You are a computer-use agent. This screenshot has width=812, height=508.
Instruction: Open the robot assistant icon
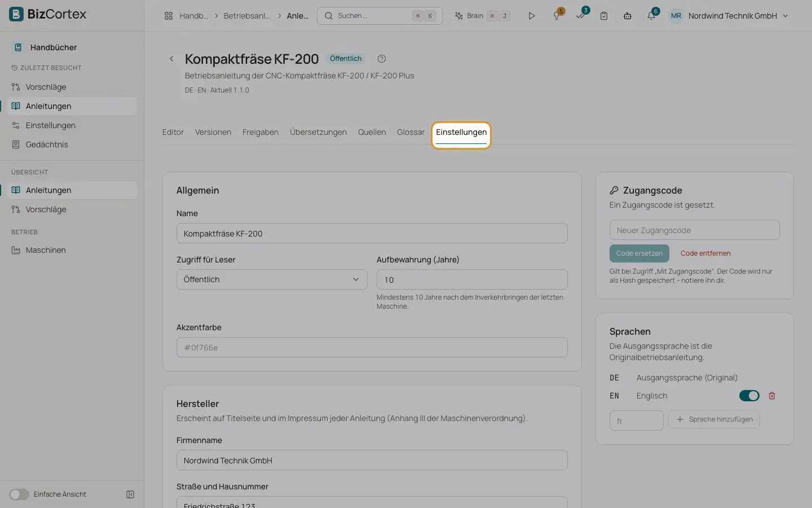tap(628, 16)
